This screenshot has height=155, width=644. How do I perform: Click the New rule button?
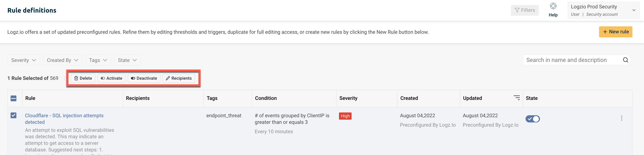pyautogui.click(x=615, y=32)
